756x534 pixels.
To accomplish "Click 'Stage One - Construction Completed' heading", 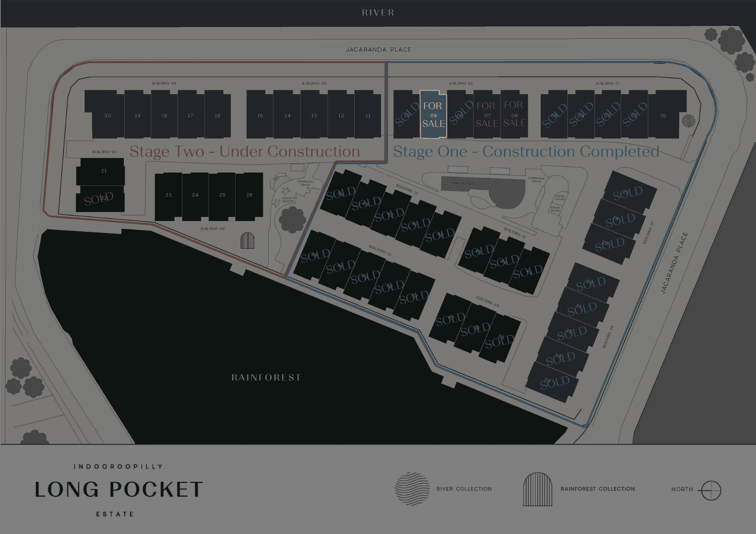I will coord(526,151).
